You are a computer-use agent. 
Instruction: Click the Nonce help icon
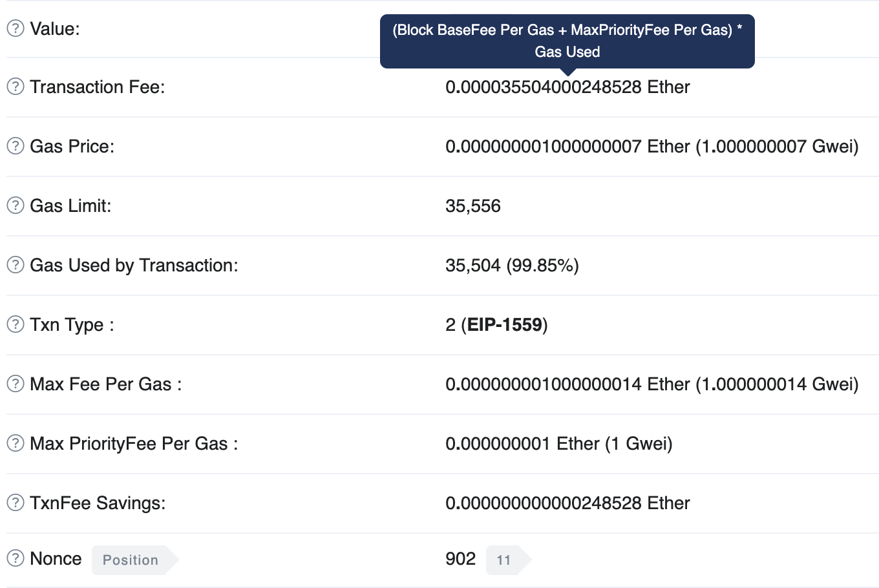tap(14, 558)
